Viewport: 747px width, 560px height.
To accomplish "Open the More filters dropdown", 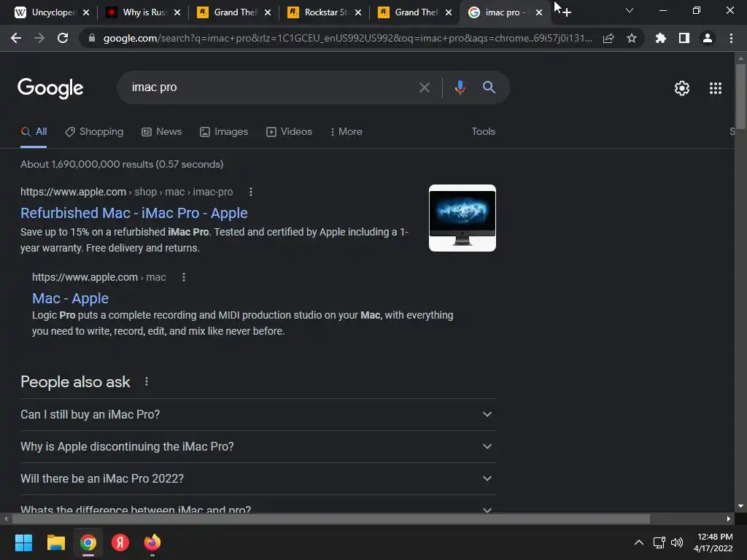I will pyautogui.click(x=347, y=132).
